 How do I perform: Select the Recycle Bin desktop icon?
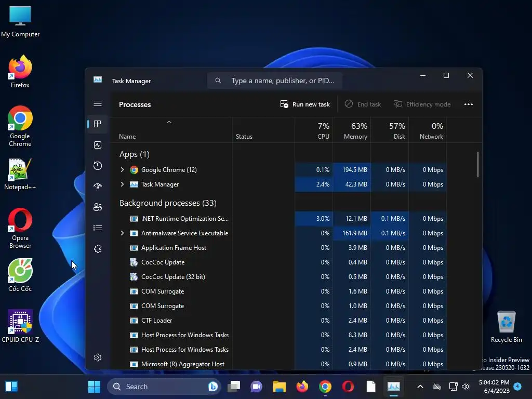506,326
